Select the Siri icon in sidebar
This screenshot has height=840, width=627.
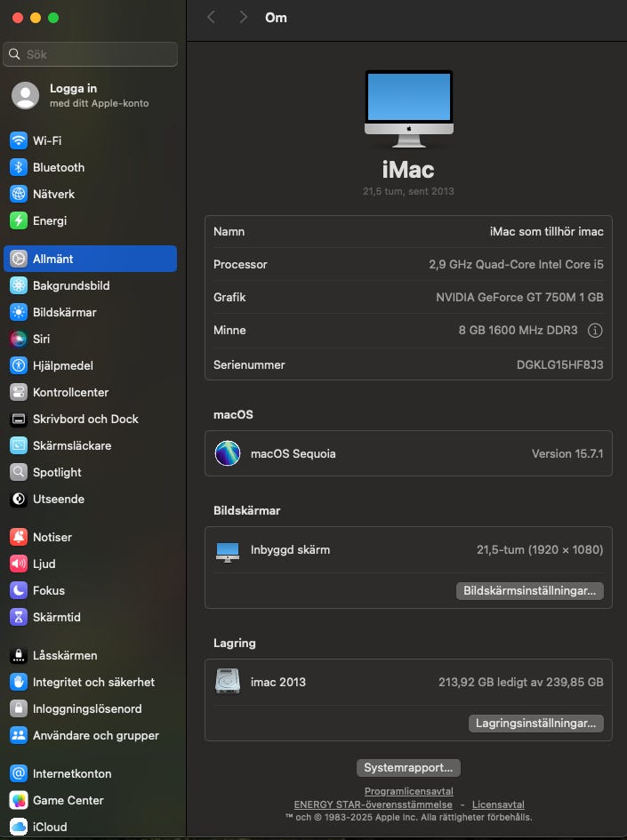click(x=19, y=339)
